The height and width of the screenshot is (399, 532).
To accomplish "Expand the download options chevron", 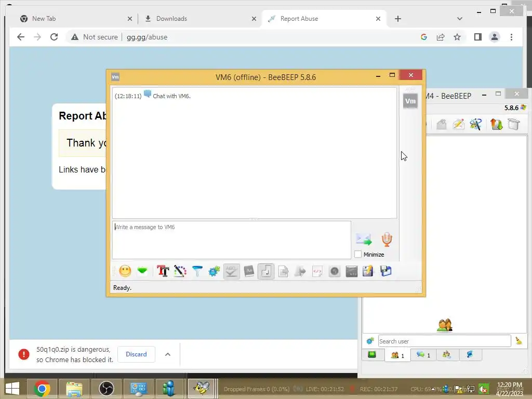I will [x=168, y=354].
